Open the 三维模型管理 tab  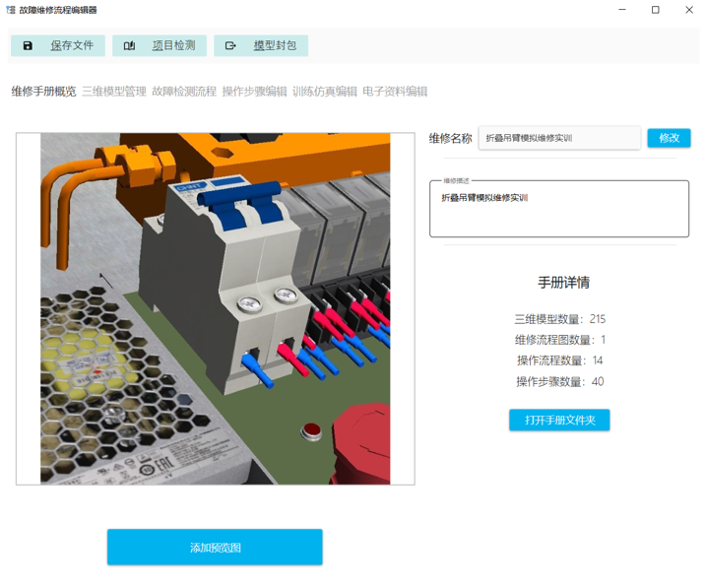[114, 92]
